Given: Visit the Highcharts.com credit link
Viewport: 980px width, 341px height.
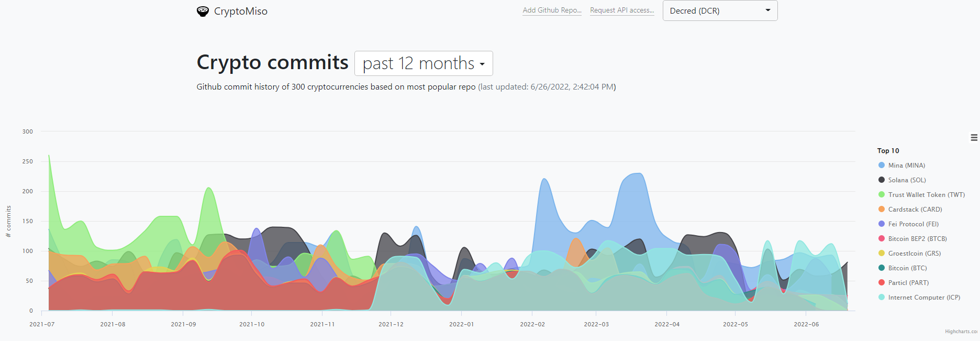Looking at the screenshot, I should coord(962,332).
